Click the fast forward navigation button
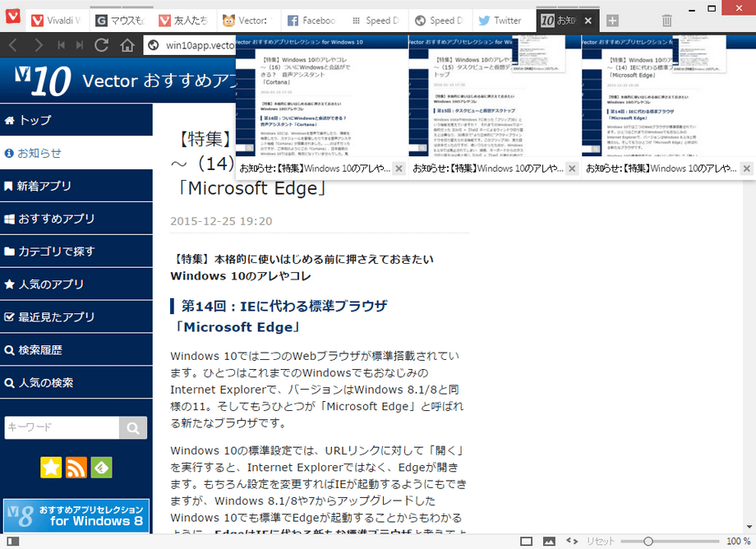Screen dimensions: 756x549 [80, 45]
